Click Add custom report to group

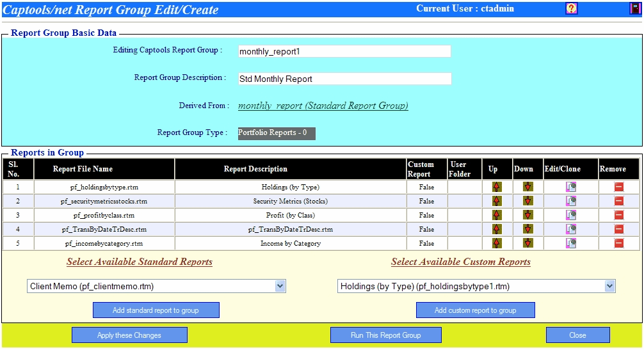[476, 310]
